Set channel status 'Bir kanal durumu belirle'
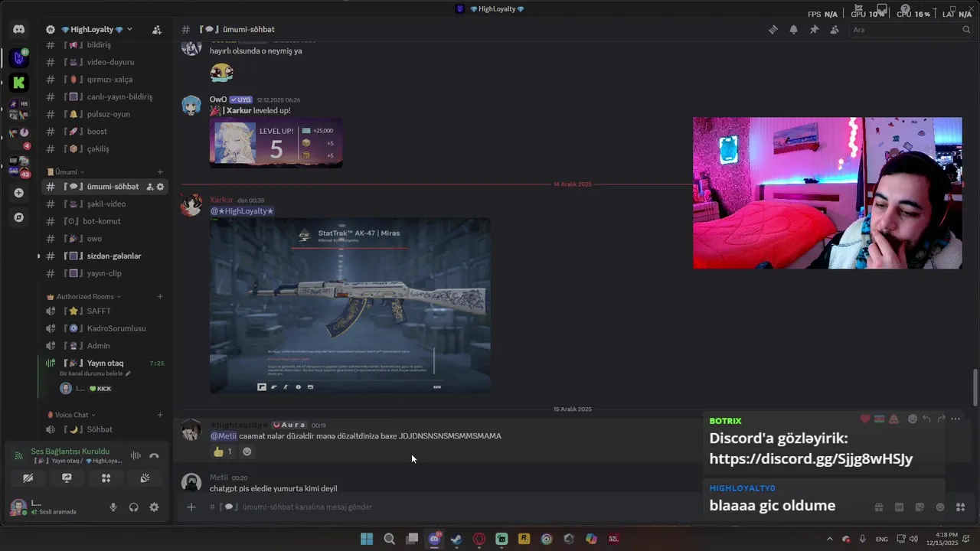 click(95, 373)
